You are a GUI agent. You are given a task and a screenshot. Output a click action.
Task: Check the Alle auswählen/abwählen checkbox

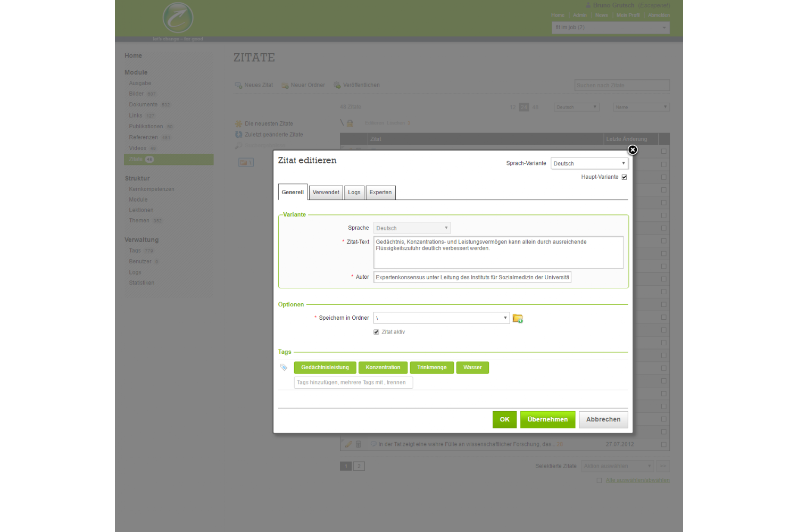[599, 480]
